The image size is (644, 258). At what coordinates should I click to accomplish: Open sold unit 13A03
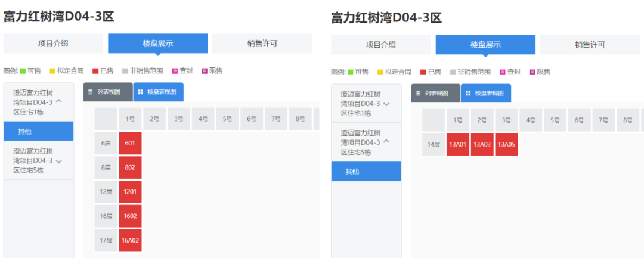[x=482, y=144]
